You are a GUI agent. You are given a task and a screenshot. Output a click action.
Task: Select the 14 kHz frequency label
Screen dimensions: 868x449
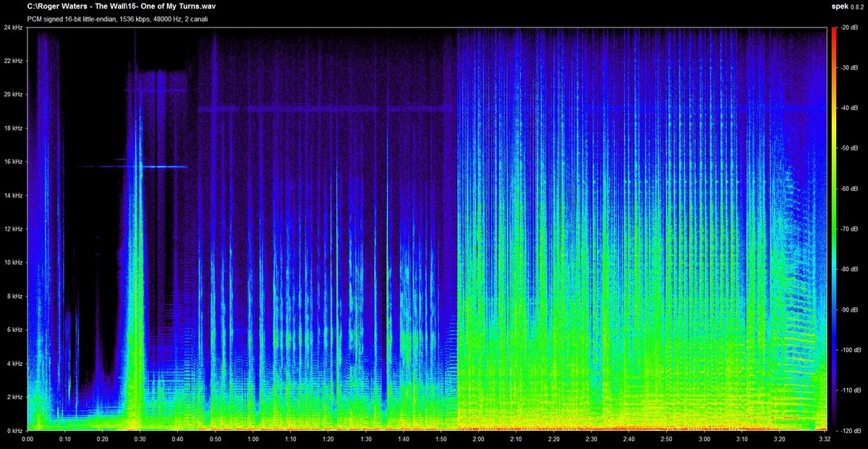(14, 195)
